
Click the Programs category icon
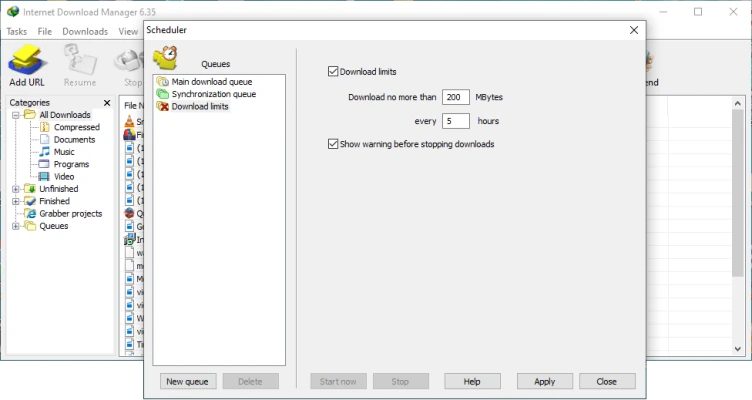tap(45, 164)
